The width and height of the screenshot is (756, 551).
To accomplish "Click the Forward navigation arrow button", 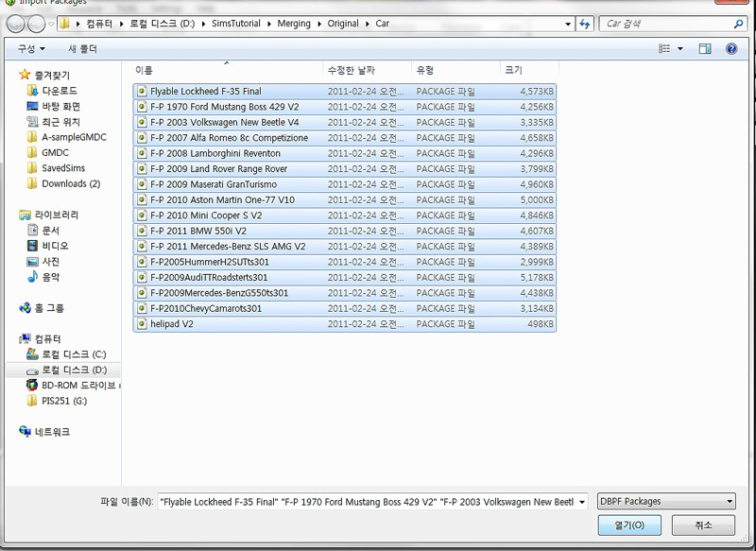I will pos(36,24).
